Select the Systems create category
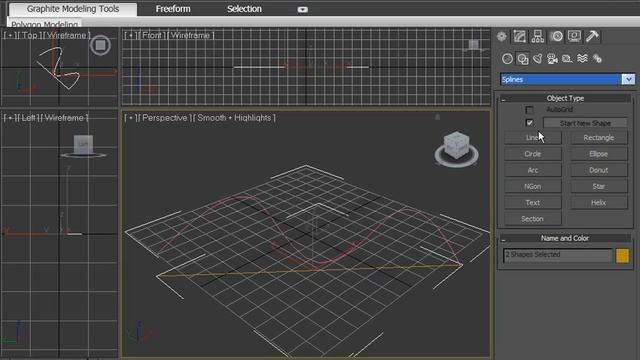Image resolution: width=640 pixels, height=360 pixels. (597, 59)
